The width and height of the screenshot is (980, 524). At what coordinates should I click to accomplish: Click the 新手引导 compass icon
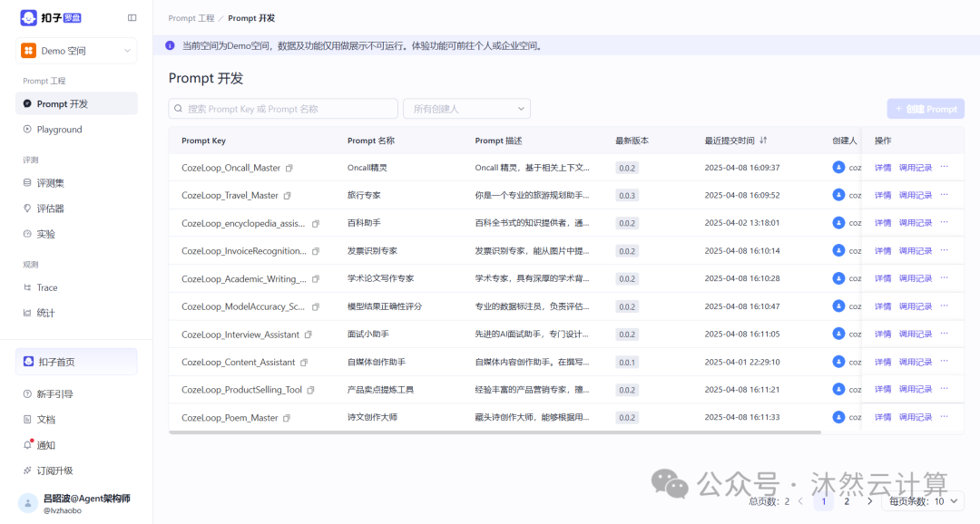tap(27, 393)
